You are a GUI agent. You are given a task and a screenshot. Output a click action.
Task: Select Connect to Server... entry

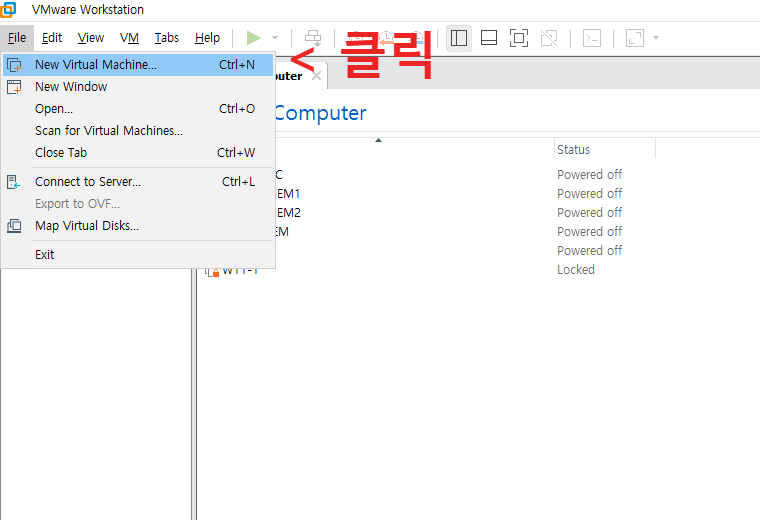(x=138, y=182)
